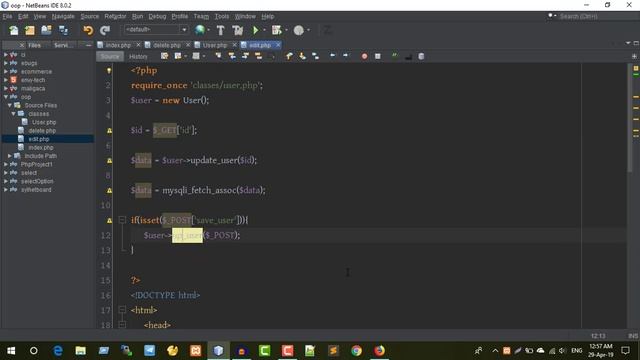Open the Window menu
640x360 pixels.
click(x=245, y=16)
